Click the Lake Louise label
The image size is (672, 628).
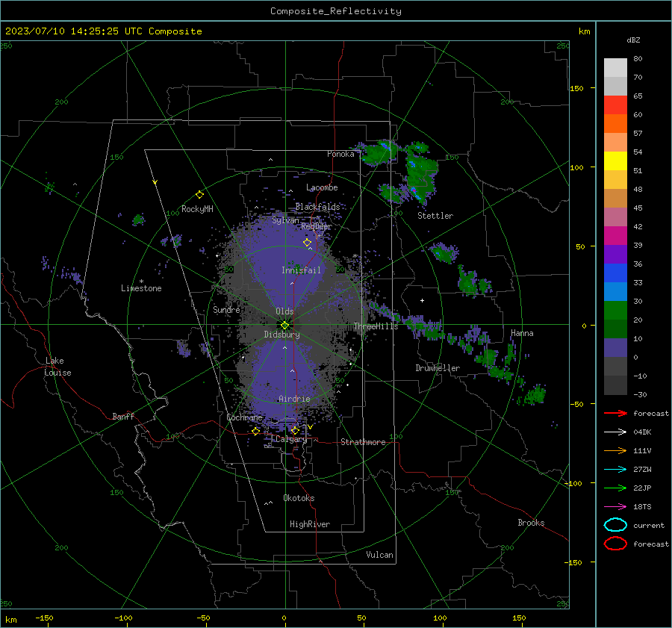pyautogui.click(x=57, y=367)
